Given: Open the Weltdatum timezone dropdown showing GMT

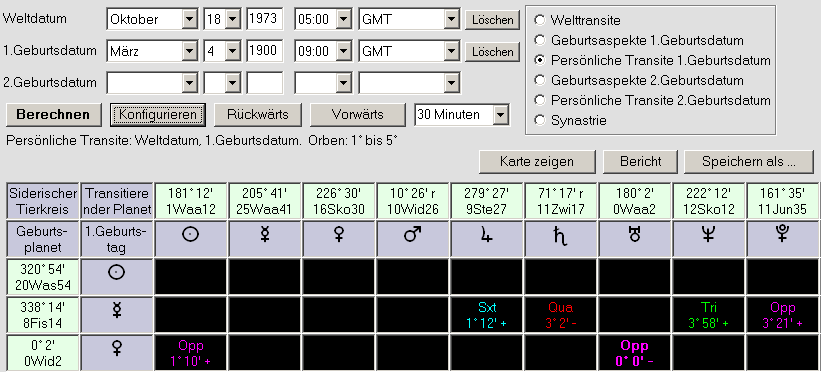Looking at the screenshot, I should click(x=451, y=20).
